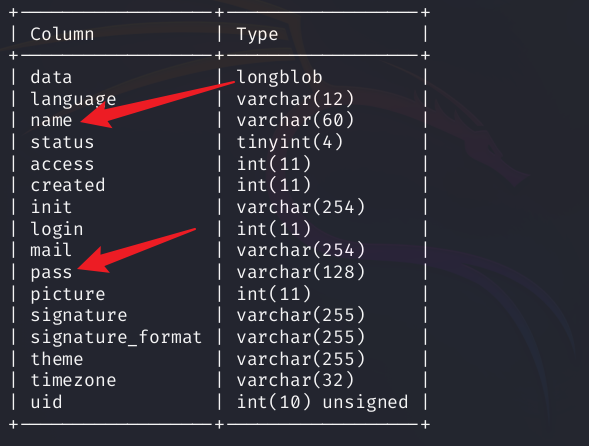Click the 'created' column name
This screenshot has width=589, height=446.
coord(68,185)
